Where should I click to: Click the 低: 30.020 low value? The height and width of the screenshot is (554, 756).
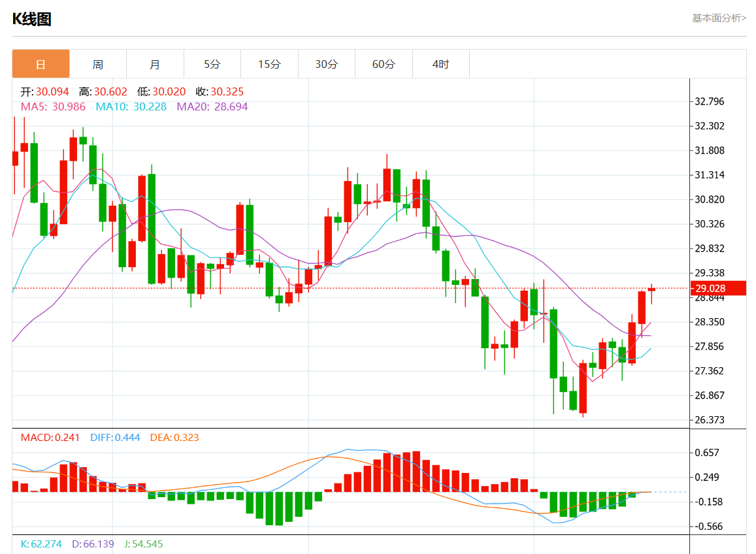[x=161, y=91]
